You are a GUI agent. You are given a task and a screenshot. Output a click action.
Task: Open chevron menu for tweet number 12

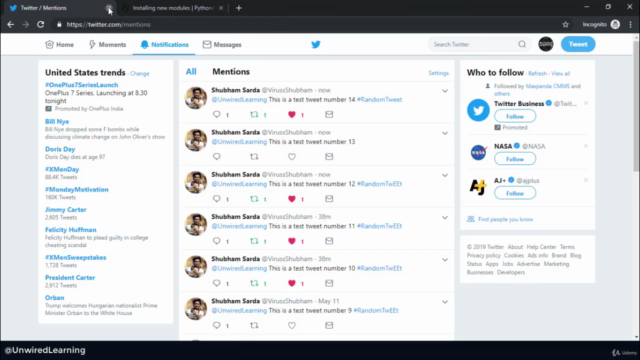coord(445,175)
